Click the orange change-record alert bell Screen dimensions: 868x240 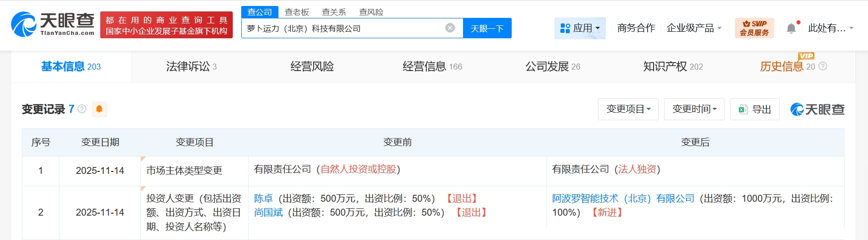pyautogui.click(x=99, y=109)
